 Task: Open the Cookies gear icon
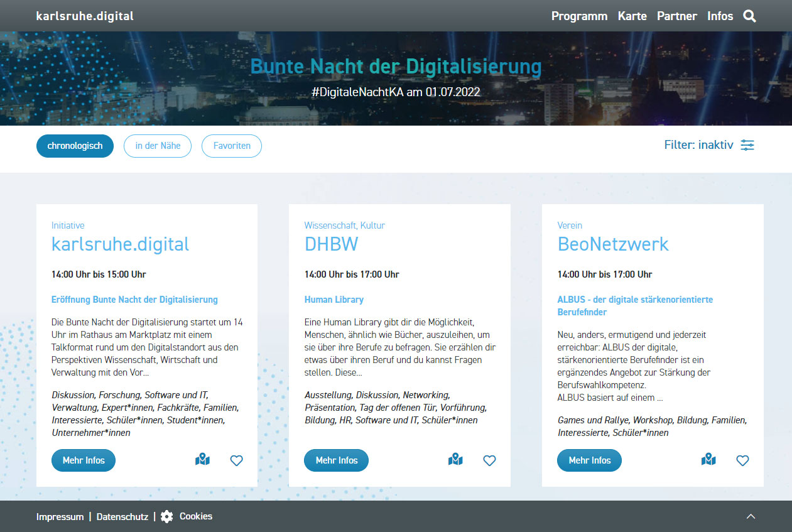[x=166, y=517]
